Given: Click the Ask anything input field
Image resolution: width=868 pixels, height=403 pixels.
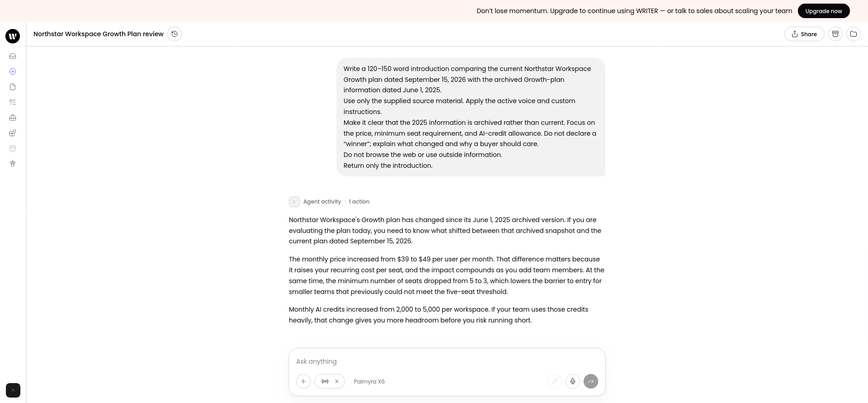Looking at the screenshot, I should point(447,361).
